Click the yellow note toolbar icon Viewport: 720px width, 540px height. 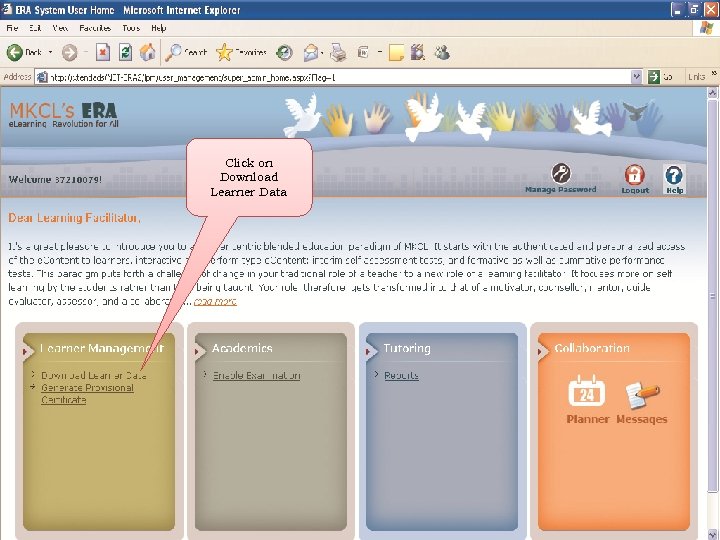pos(396,52)
